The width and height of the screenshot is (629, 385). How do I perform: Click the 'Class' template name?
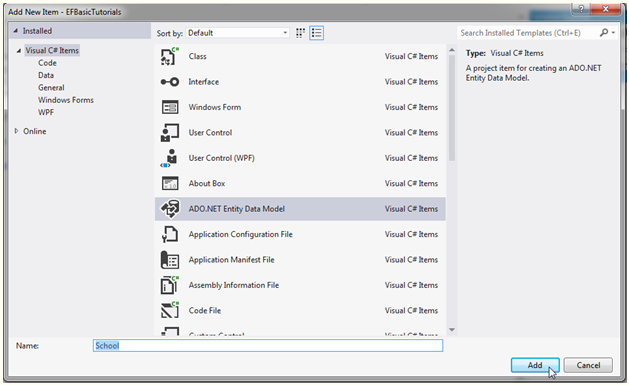tap(197, 57)
